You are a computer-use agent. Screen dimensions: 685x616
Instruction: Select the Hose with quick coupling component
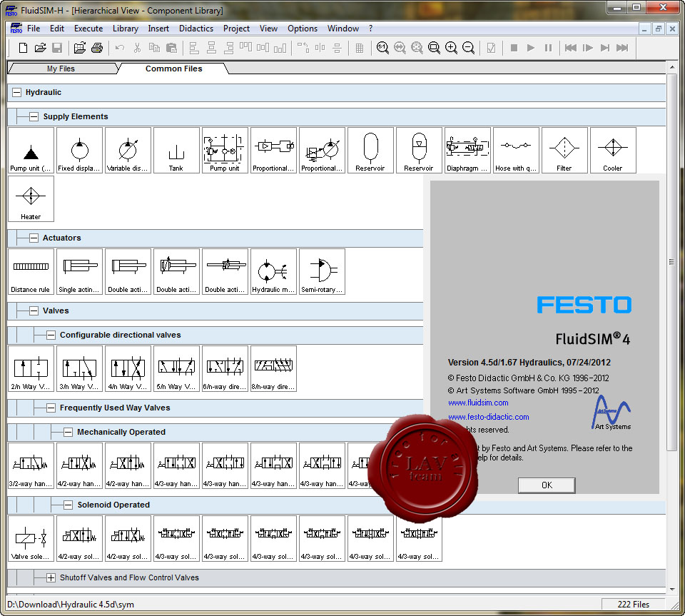516,151
